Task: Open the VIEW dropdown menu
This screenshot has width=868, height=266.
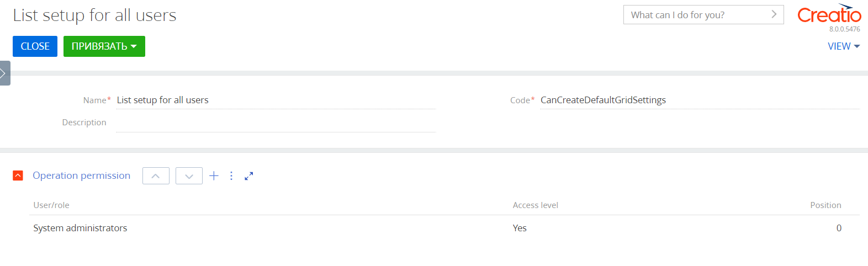Action: coord(844,46)
